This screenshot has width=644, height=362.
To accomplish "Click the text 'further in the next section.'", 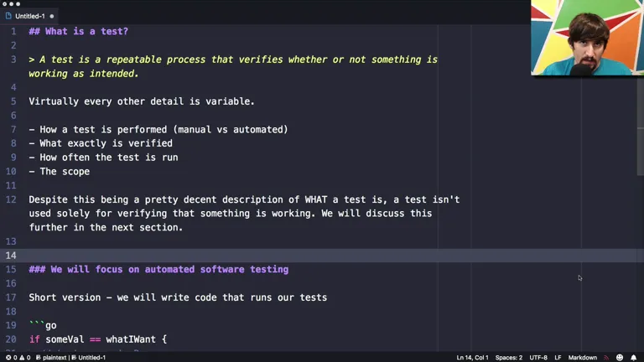I will point(106,227).
